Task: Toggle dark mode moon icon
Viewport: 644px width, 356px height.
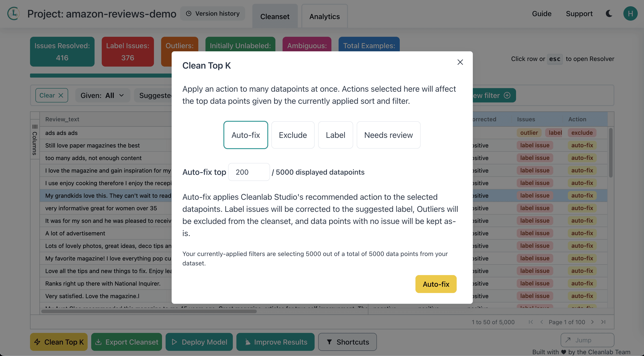Action: [x=609, y=13]
